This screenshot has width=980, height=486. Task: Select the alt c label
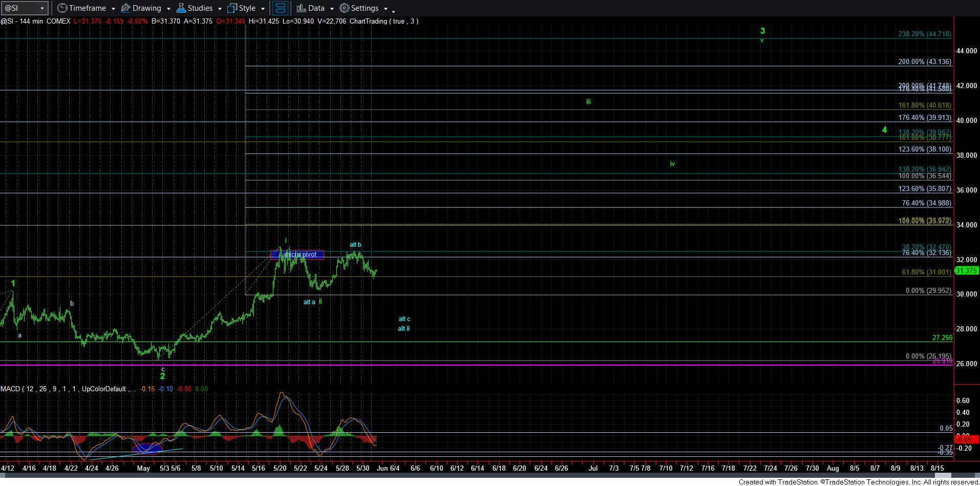click(404, 319)
